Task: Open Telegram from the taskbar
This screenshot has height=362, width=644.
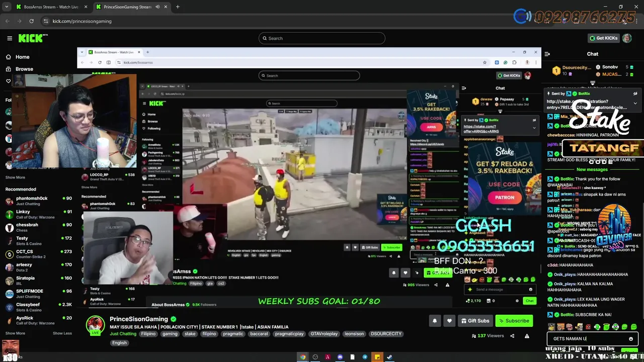Action: coord(365,357)
